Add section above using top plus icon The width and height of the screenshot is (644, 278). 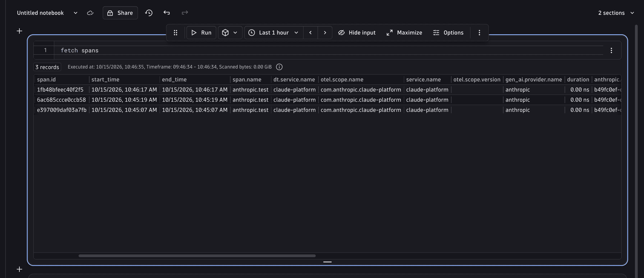point(19,31)
